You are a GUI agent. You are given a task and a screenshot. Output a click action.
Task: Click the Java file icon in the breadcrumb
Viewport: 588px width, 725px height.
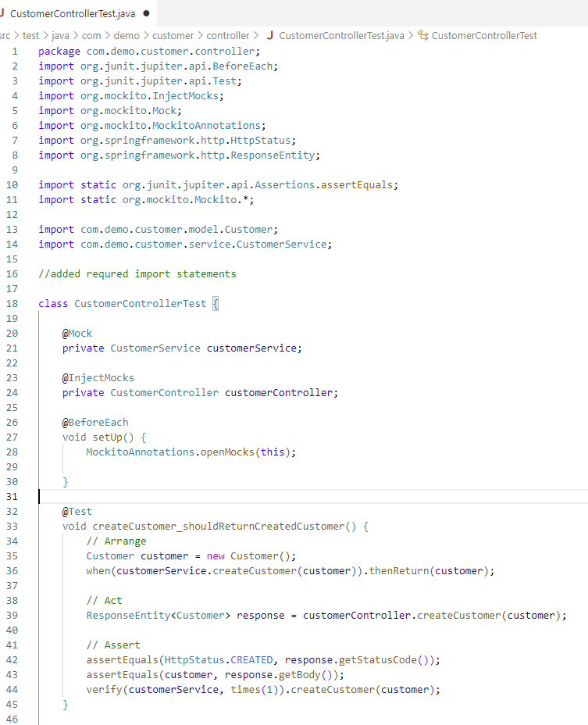pyautogui.click(x=270, y=35)
